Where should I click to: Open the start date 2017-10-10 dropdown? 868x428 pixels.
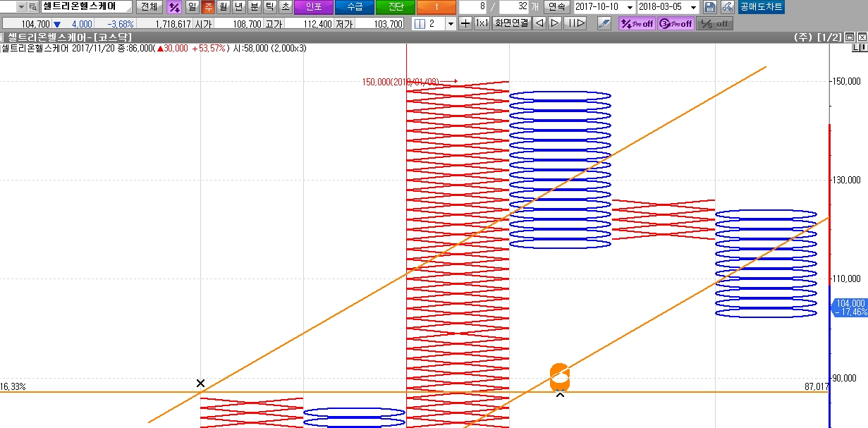[630, 7]
